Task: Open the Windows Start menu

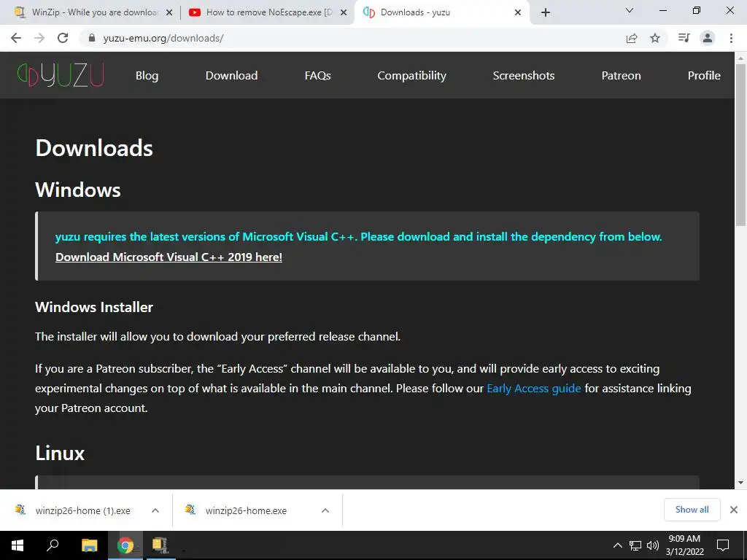Action: pyautogui.click(x=18, y=545)
